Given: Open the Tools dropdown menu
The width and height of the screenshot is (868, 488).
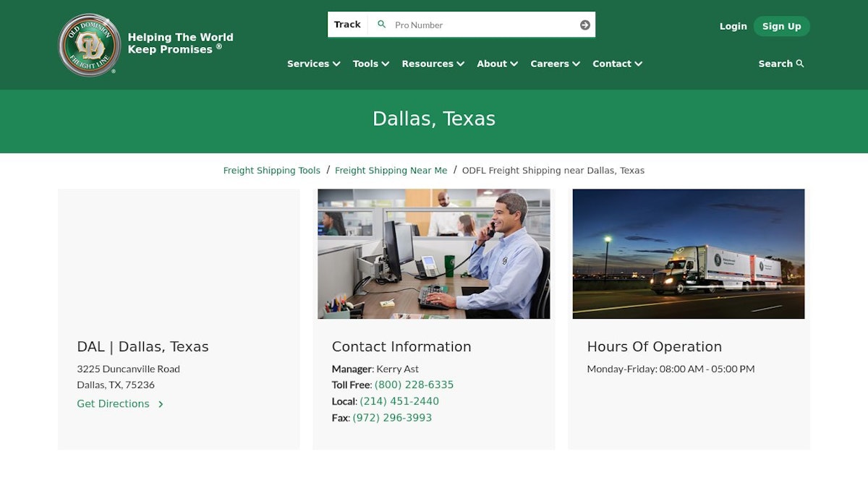Looking at the screenshot, I should coord(370,64).
